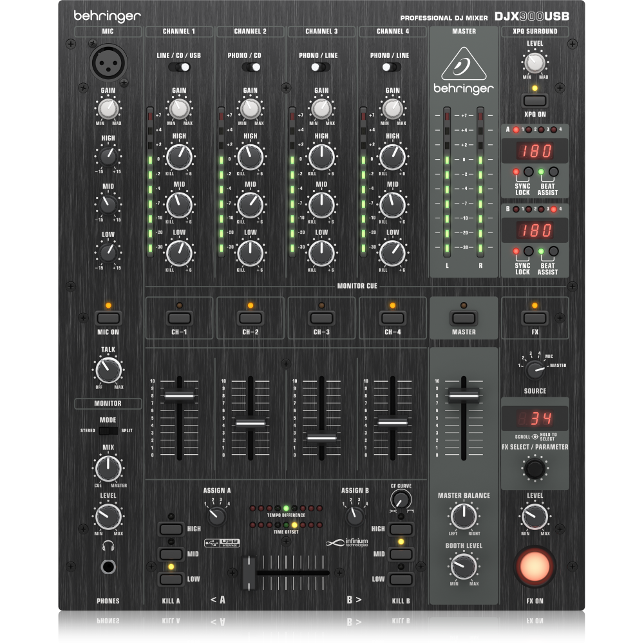Click KILL B LOW button
644x644 pixels.
[401, 579]
